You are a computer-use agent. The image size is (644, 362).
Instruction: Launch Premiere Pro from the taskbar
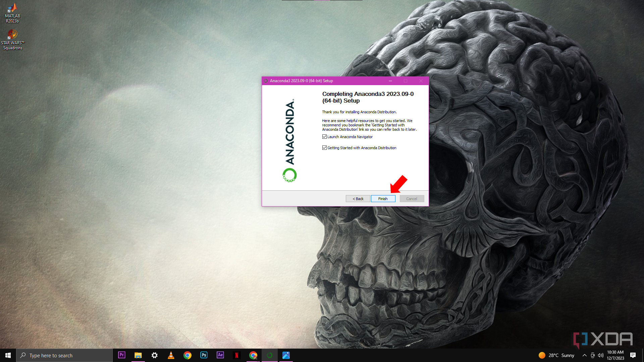click(121, 355)
